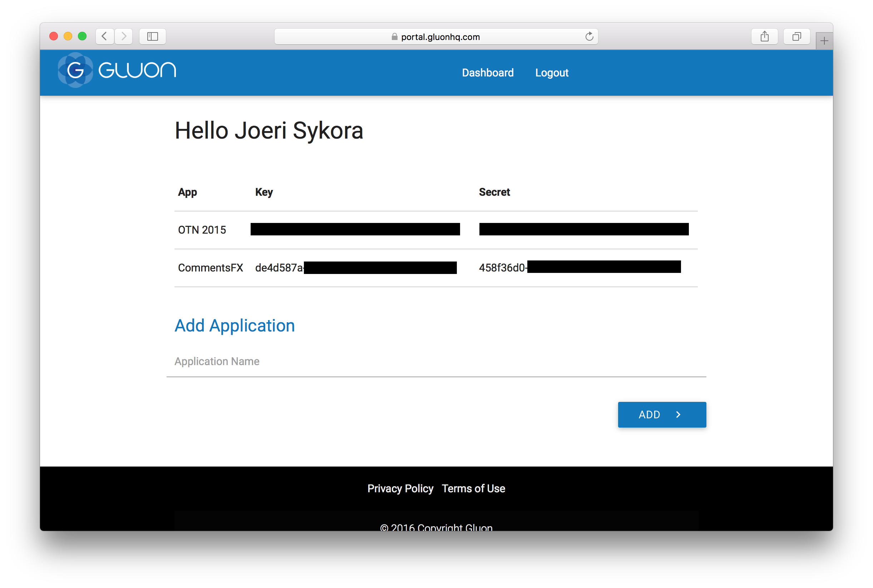This screenshot has height=588, width=873.
Task: Click the address bar showing portal.gluonhq.com
Action: (x=439, y=36)
